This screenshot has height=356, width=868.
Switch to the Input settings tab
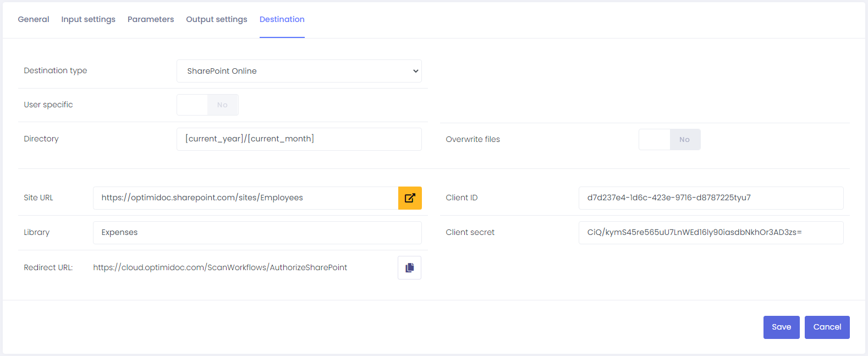89,19
